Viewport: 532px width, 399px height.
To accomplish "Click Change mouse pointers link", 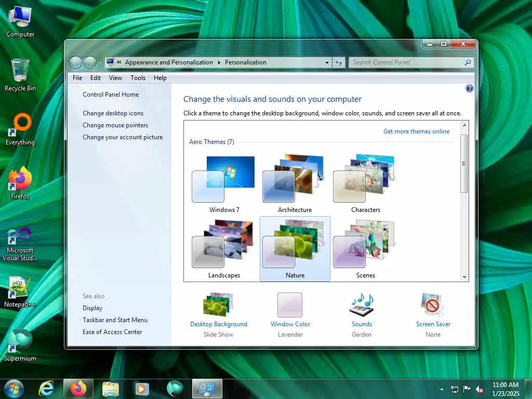I will tap(115, 125).
